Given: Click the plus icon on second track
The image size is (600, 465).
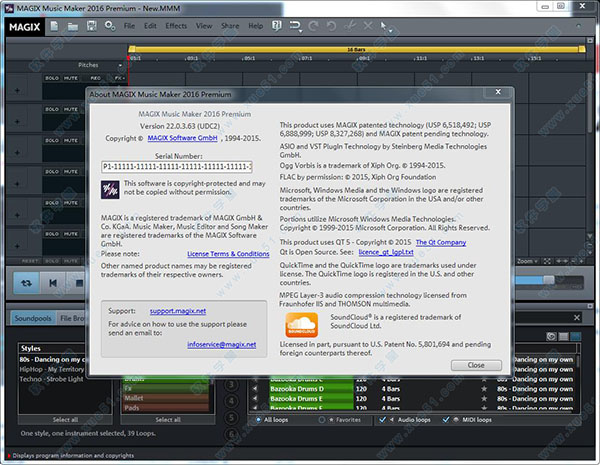Looking at the screenshot, I should click(17, 122).
